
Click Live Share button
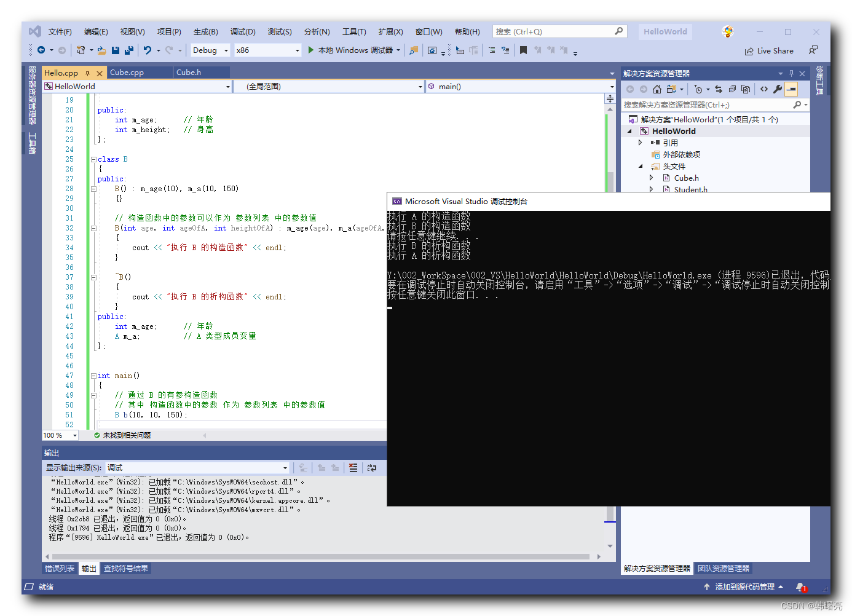(x=769, y=51)
